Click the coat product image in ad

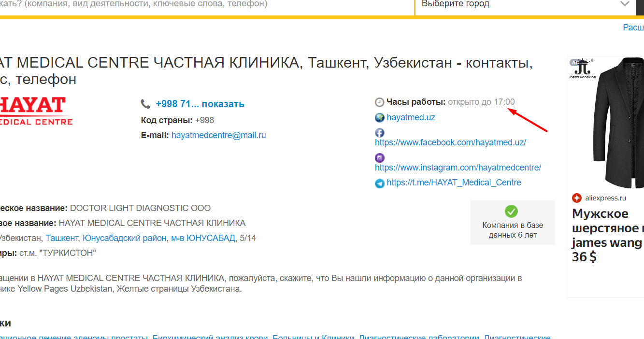point(620,123)
